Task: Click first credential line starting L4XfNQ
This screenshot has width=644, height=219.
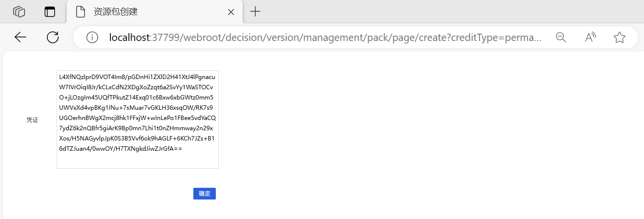Action: 137,77
